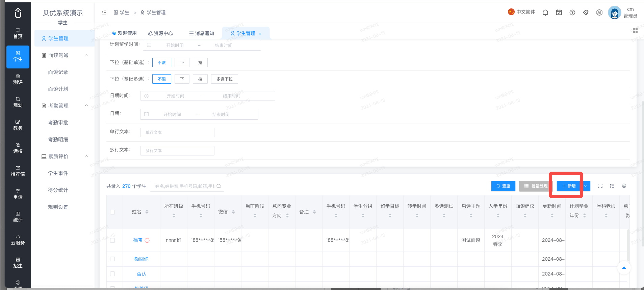Check the checkbox for 福宝 row
The image size is (644, 290).
[112, 240]
